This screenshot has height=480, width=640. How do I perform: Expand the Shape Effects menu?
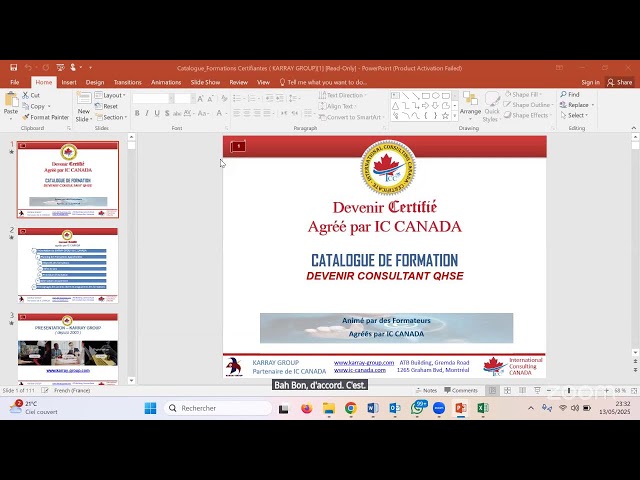point(528,116)
